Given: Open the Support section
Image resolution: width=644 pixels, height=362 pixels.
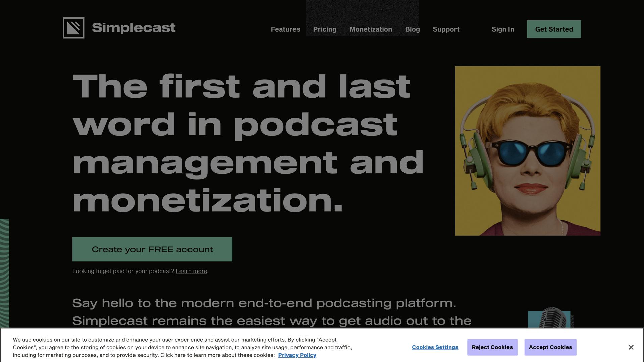Looking at the screenshot, I should click(446, 29).
